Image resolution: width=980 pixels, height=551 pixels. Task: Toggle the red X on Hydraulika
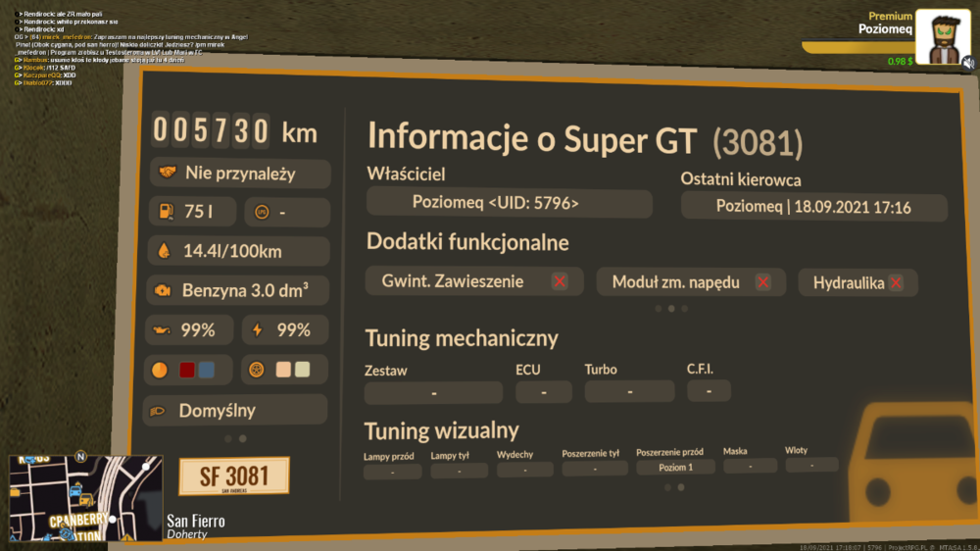point(896,282)
